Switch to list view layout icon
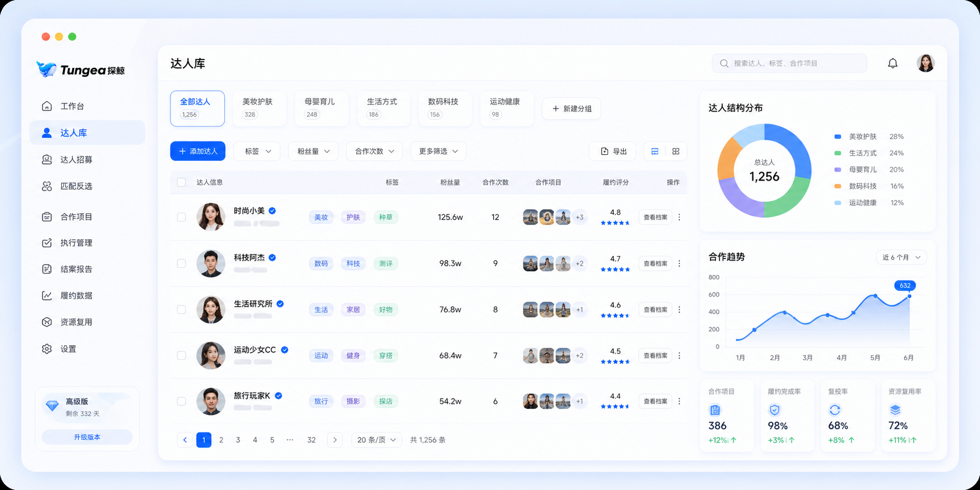980x490 pixels. point(655,151)
